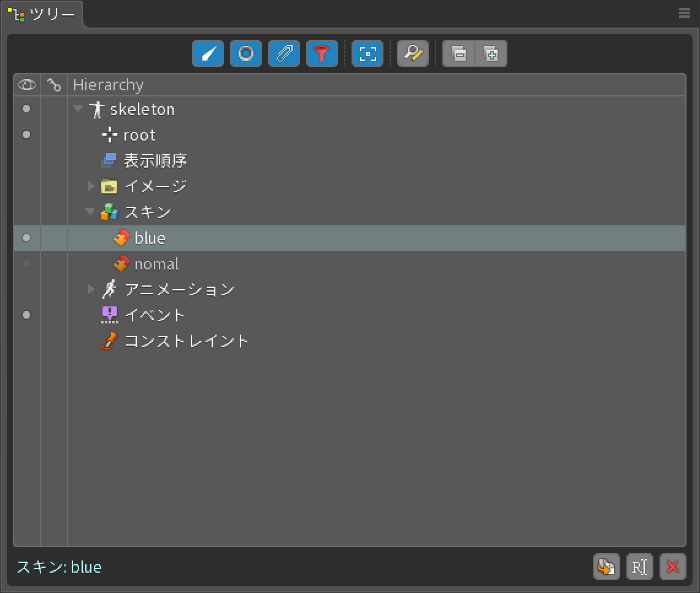Click the rename skin button
Image resolution: width=700 pixels, height=593 pixels.
(x=639, y=567)
